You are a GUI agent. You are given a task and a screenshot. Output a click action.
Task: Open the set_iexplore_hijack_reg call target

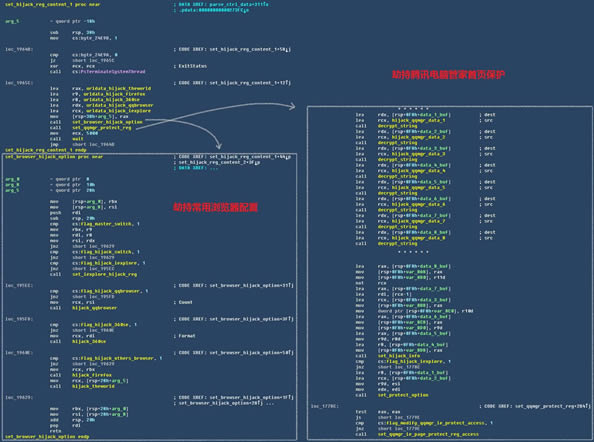(x=105, y=274)
